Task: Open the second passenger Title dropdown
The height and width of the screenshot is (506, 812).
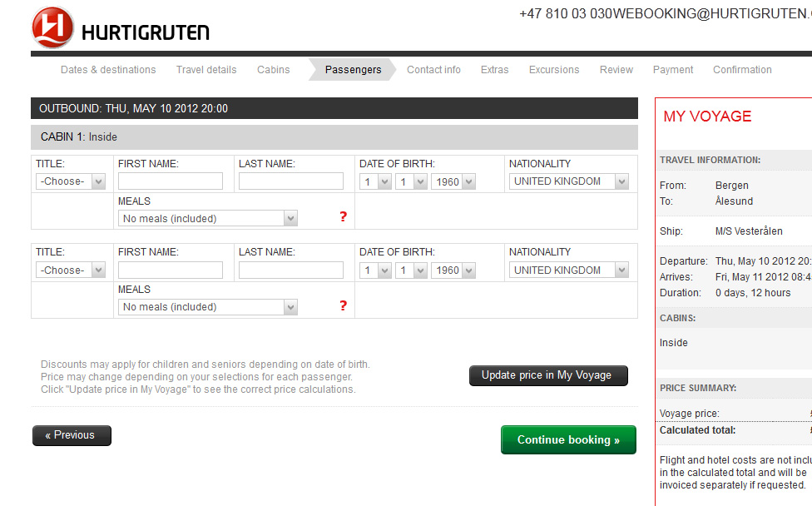Action: (71, 270)
